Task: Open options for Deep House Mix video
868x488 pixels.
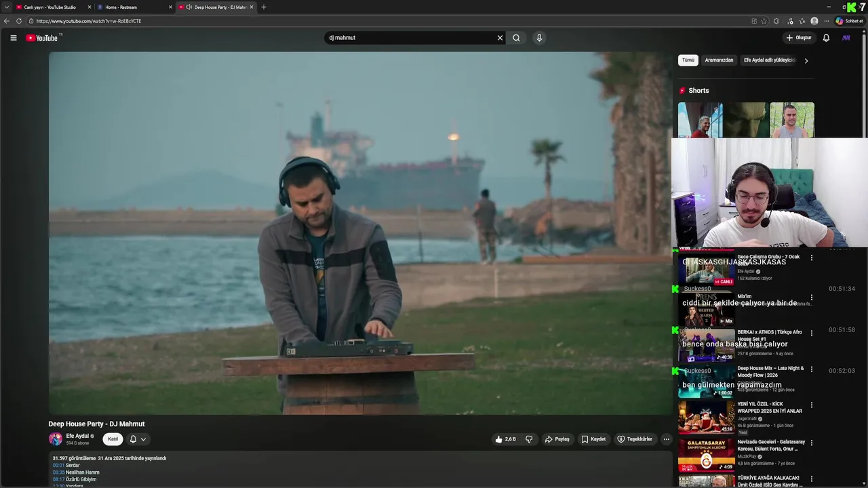Action: [x=811, y=369]
